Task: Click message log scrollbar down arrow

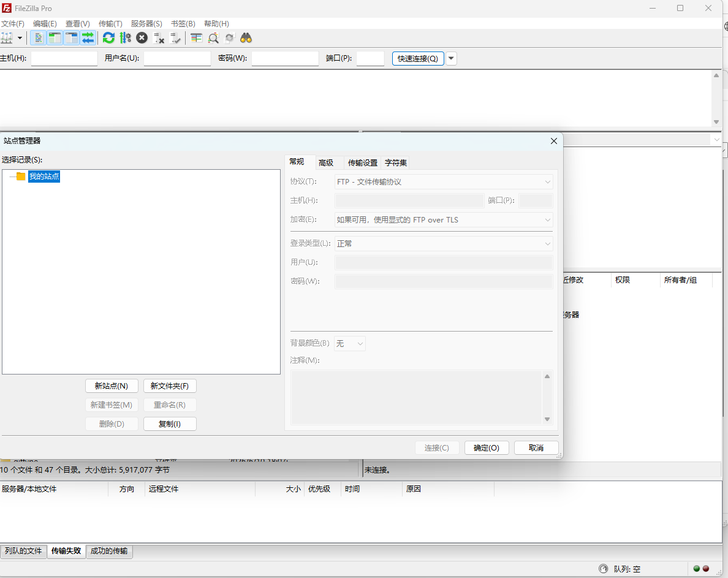Action: pos(716,122)
